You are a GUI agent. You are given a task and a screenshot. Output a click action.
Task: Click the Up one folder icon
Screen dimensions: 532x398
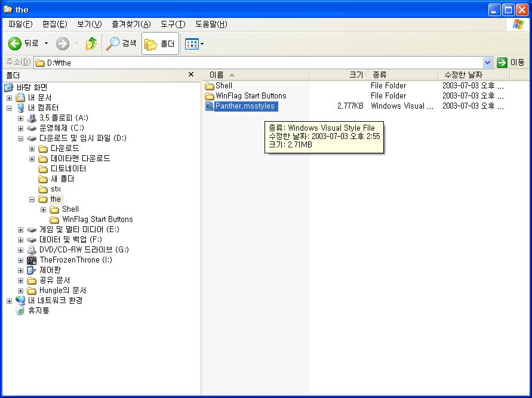[x=91, y=44]
